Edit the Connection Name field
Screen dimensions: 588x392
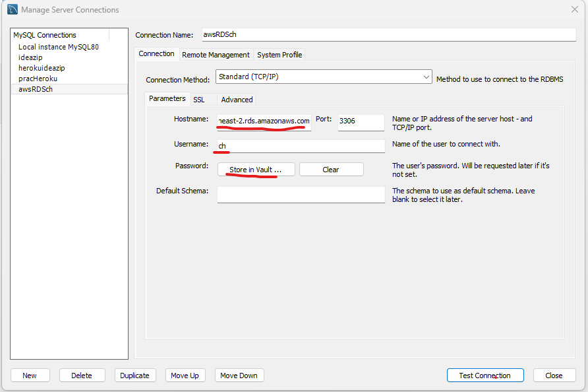click(389, 34)
